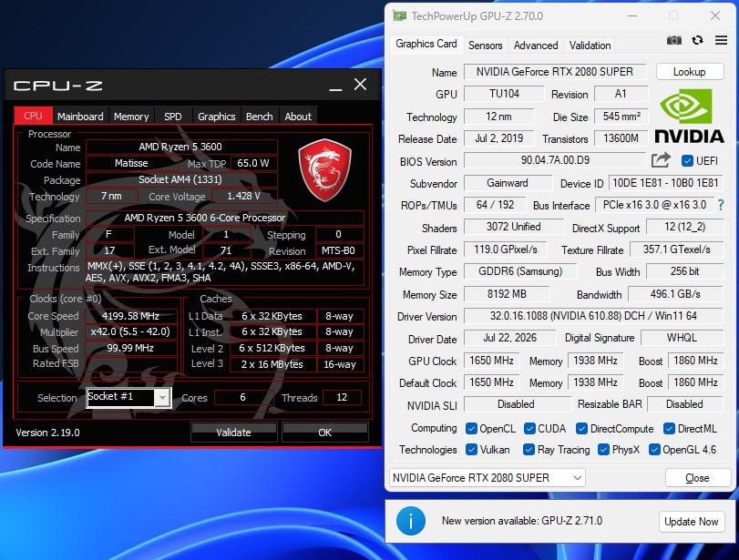Click the GPU-Z title bar app icon
739x560 pixels.
point(400,16)
